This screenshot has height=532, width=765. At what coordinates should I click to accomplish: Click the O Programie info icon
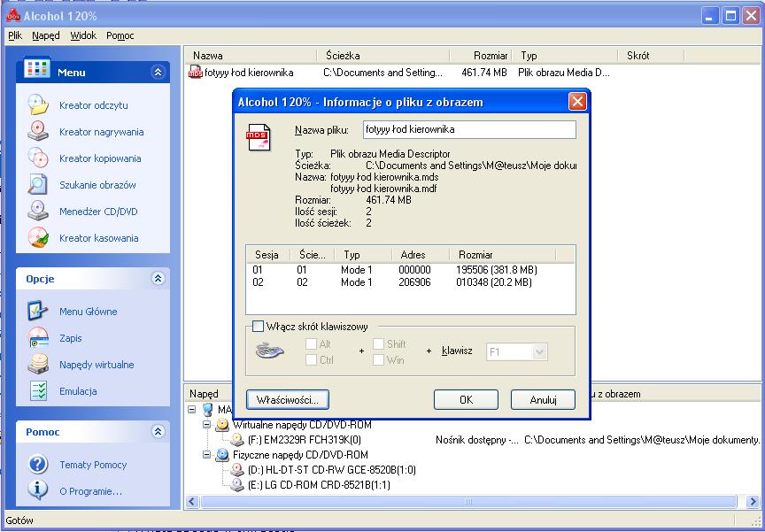(x=37, y=490)
